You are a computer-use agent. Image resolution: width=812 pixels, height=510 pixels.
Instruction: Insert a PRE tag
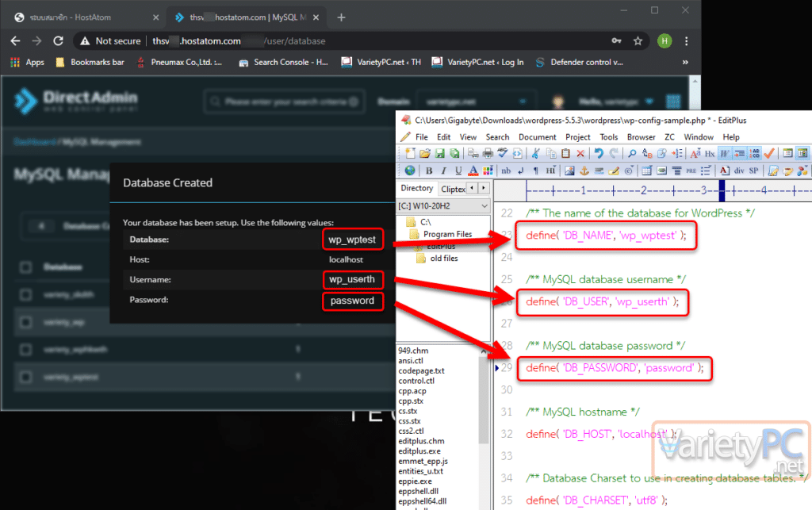(691, 171)
